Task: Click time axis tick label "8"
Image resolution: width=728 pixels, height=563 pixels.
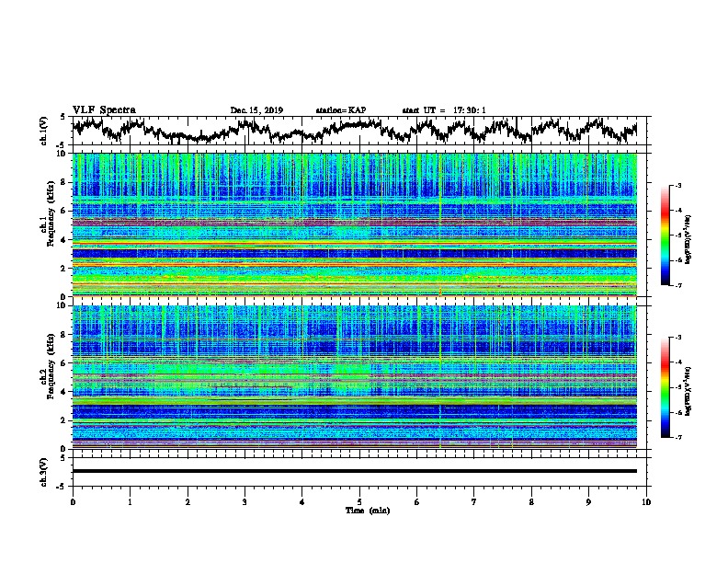Action: (531, 502)
